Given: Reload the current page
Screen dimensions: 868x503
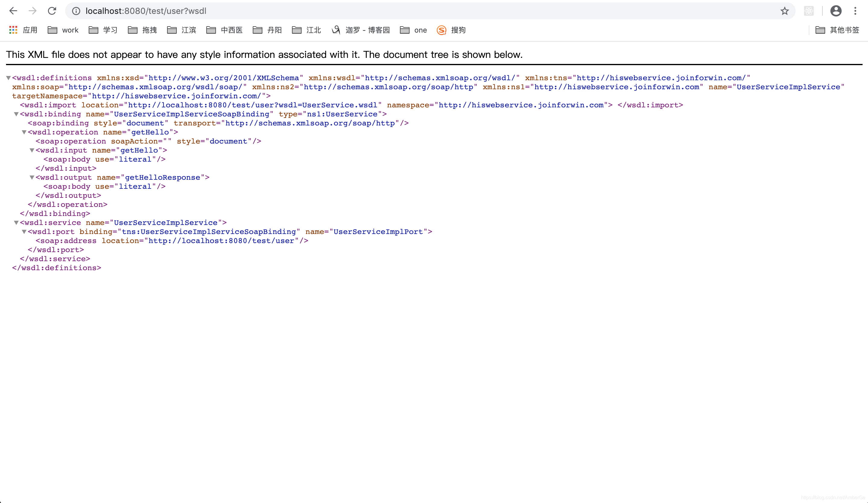Looking at the screenshot, I should [52, 11].
